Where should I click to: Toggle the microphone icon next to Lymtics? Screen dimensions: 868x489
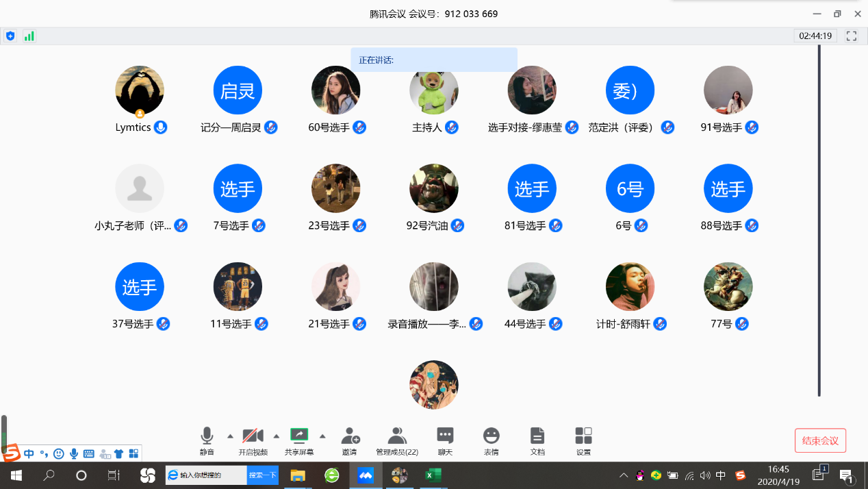pos(161,127)
